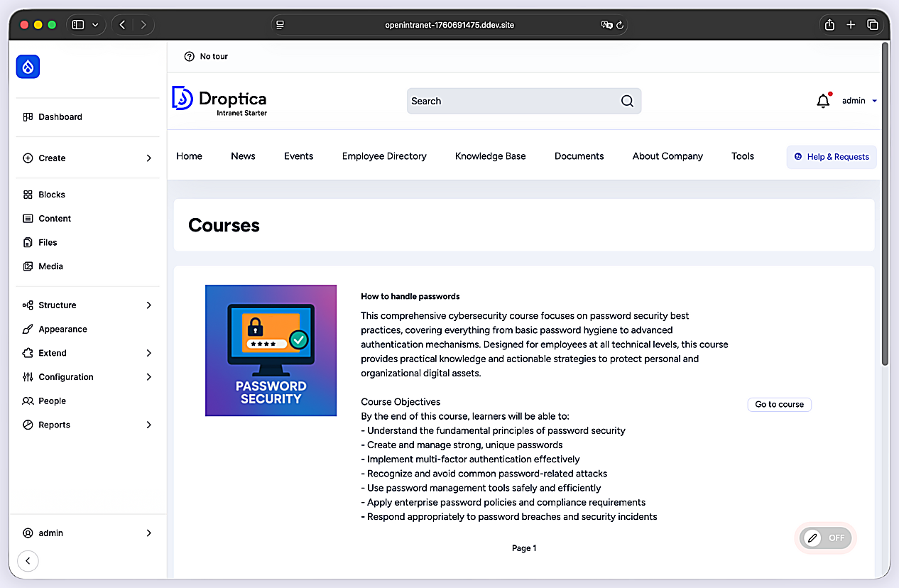This screenshot has width=899, height=588.
Task: Click the Drupal drop logo icon
Action: 28,67
